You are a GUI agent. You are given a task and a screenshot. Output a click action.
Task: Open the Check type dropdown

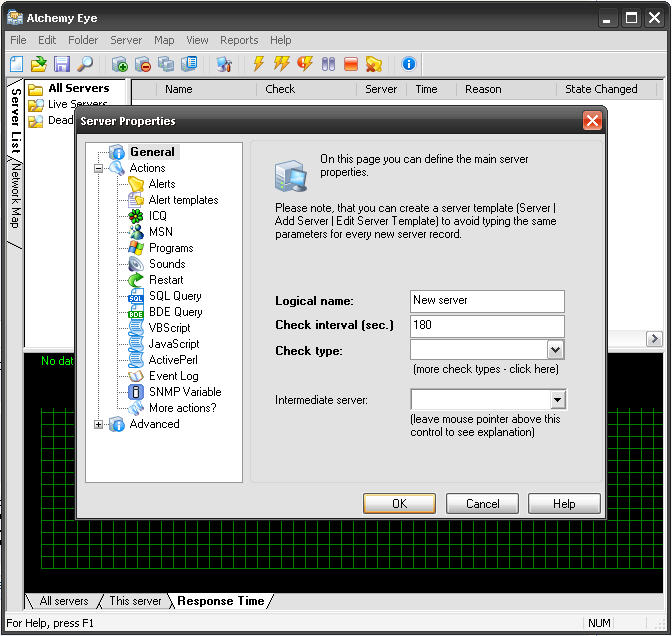(x=555, y=350)
